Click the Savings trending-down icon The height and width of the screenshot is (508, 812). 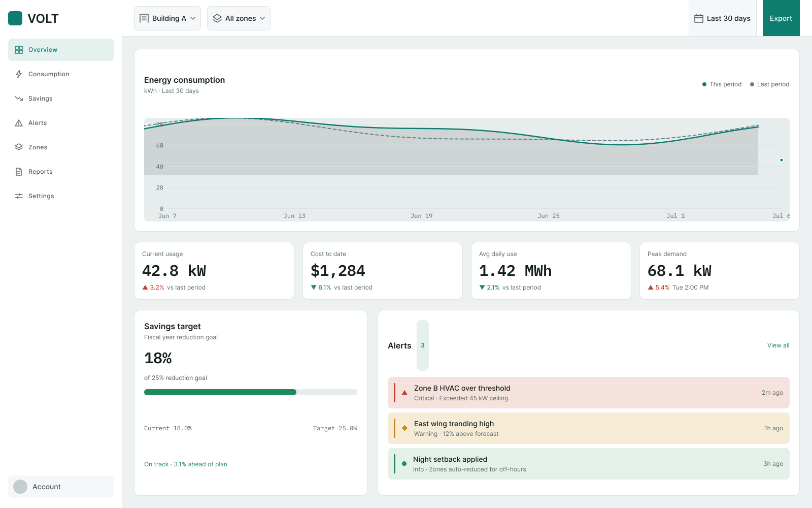19,99
